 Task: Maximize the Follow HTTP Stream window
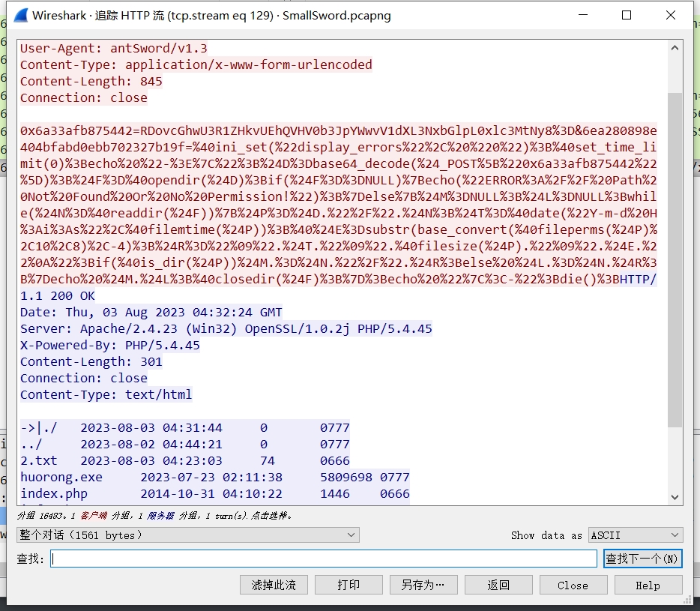[627, 15]
